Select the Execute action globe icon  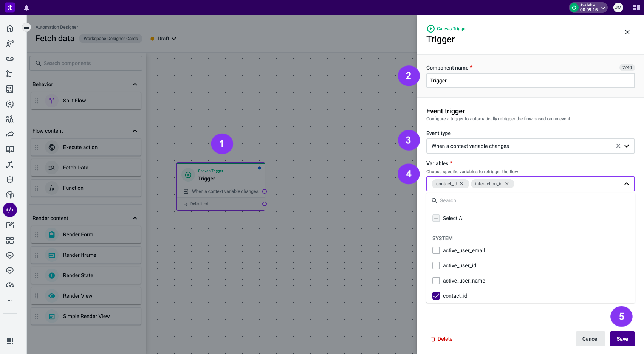pyautogui.click(x=52, y=147)
